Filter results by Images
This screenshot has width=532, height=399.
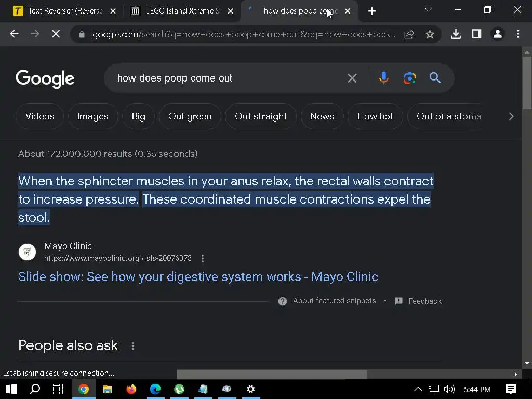coord(92,116)
